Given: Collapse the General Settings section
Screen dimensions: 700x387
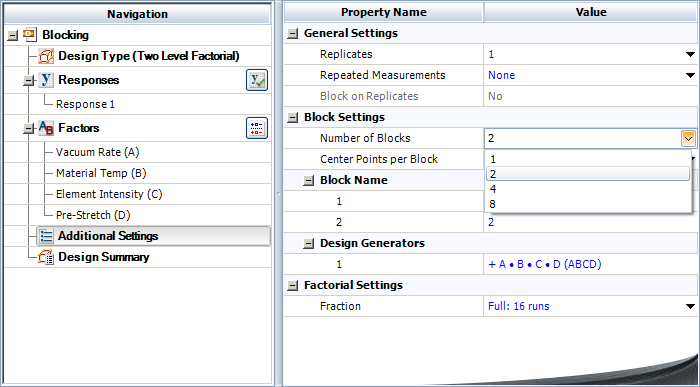Looking at the screenshot, I should (x=292, y=33).
